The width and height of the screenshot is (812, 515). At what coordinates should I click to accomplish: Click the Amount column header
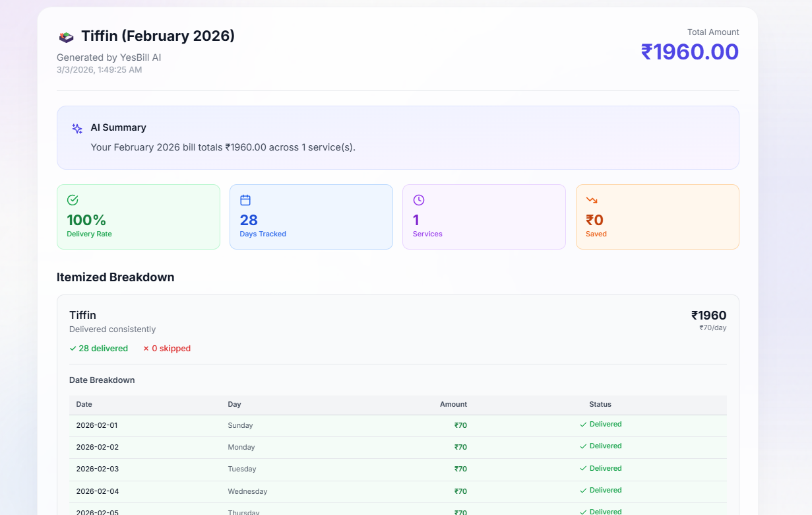coord(453,404)
